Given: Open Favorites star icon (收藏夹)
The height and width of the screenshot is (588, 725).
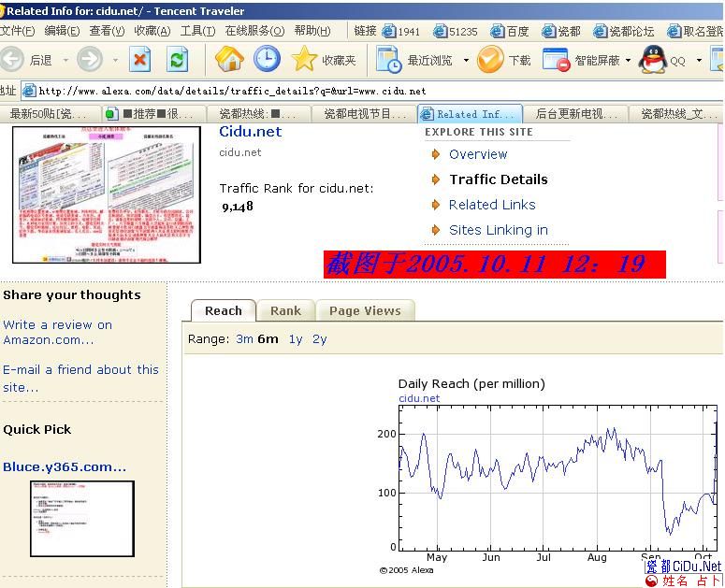Looking at the screenshot, I should [305, 60].
